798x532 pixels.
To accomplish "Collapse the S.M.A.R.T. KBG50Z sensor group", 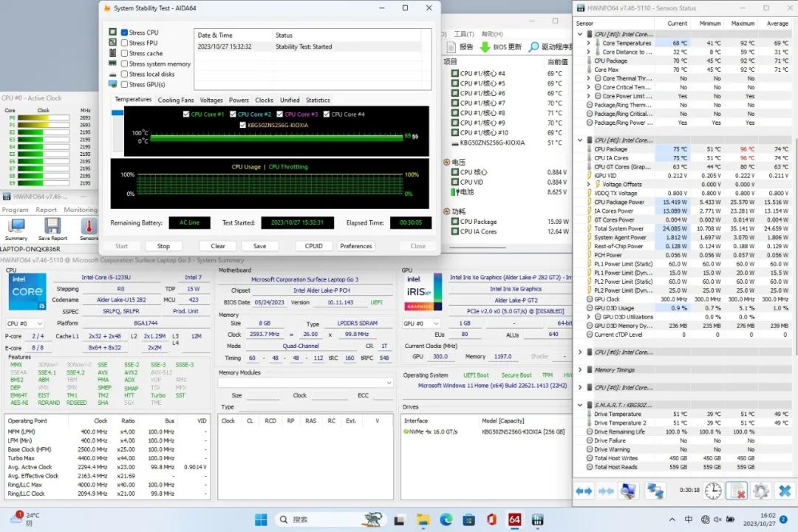I will 580,405.
